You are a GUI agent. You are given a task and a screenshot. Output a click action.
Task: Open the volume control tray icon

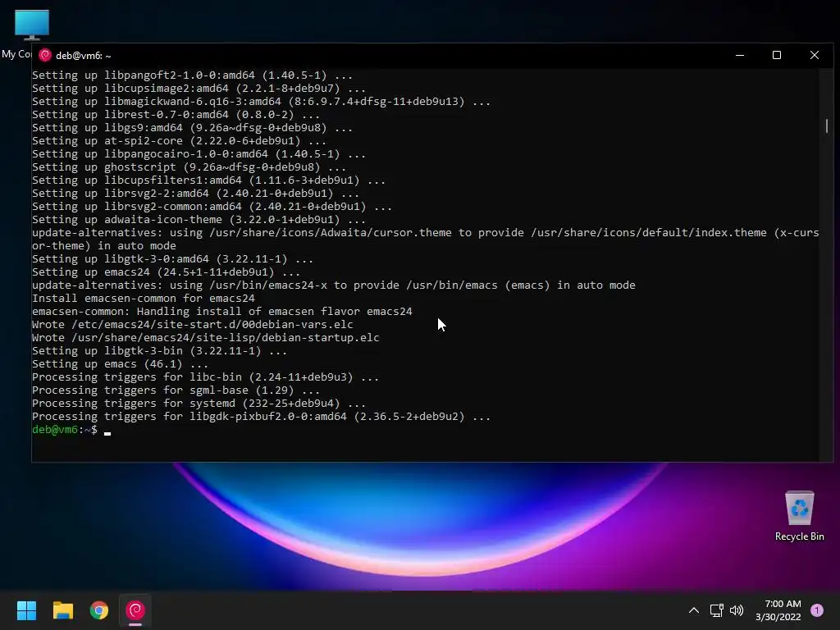pos(737,610)
